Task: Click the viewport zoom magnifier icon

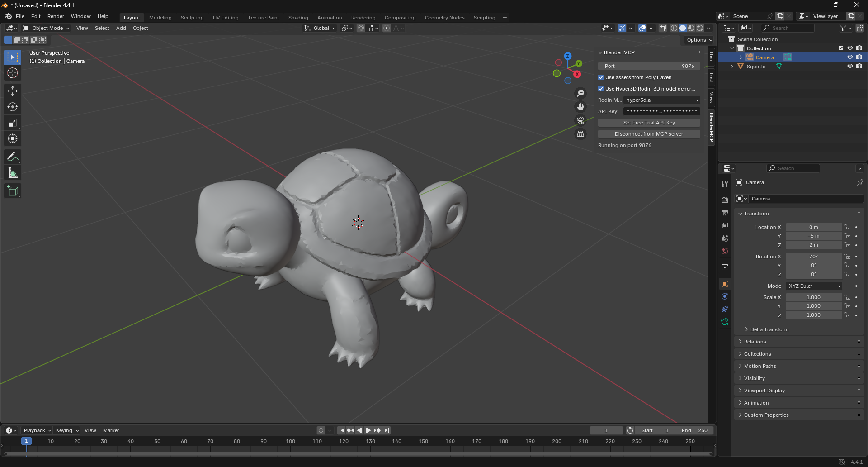Action: pos(580,93)
